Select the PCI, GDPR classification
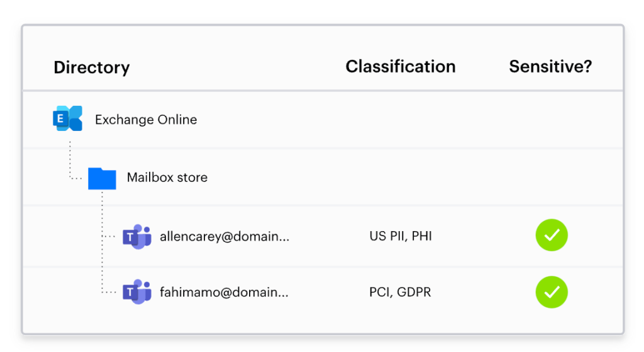Image resolution: width=644 pixels, height=352 pixels. (x=400, y=292)
